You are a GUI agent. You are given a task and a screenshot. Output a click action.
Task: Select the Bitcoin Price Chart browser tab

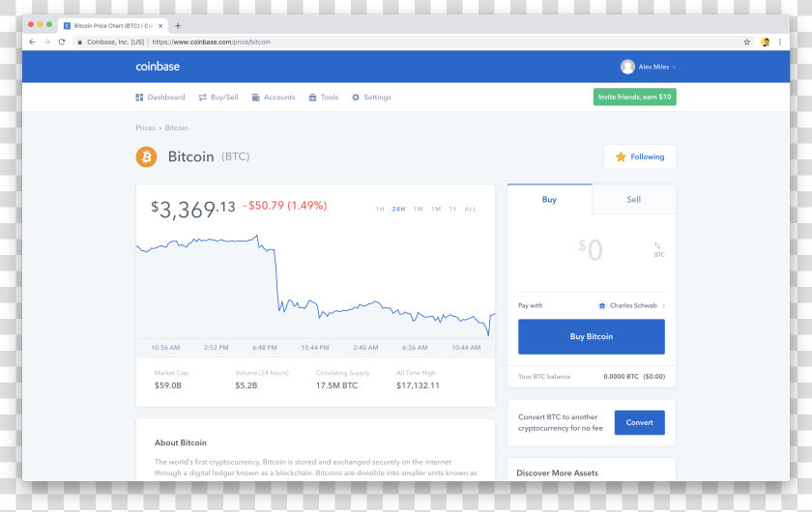[x=112, y=26]
